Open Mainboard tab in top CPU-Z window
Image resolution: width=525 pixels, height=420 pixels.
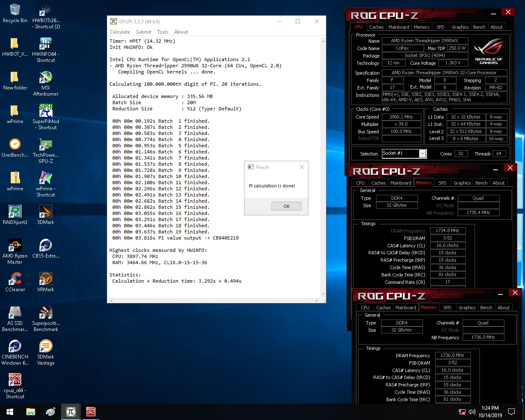(399, 27)
